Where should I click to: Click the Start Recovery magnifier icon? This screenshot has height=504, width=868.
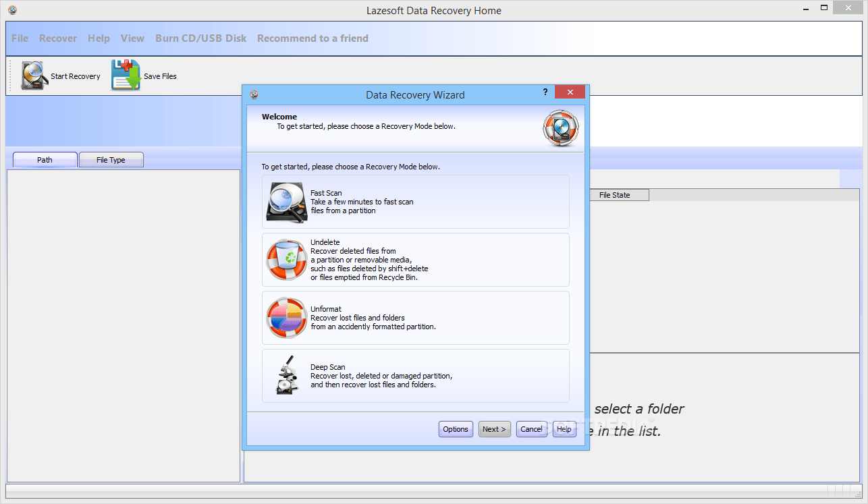point(33,76)
